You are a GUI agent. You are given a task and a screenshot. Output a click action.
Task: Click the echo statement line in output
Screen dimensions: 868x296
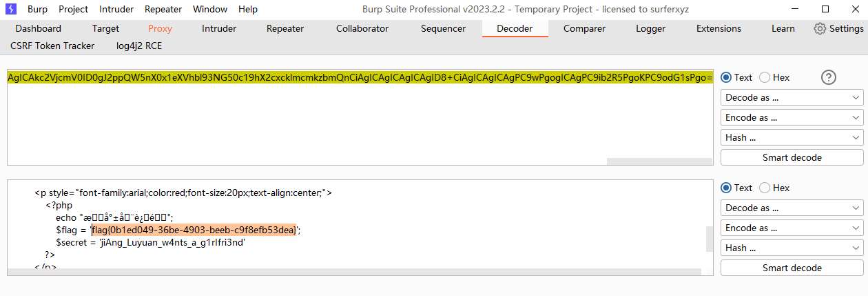pos(114,217)
